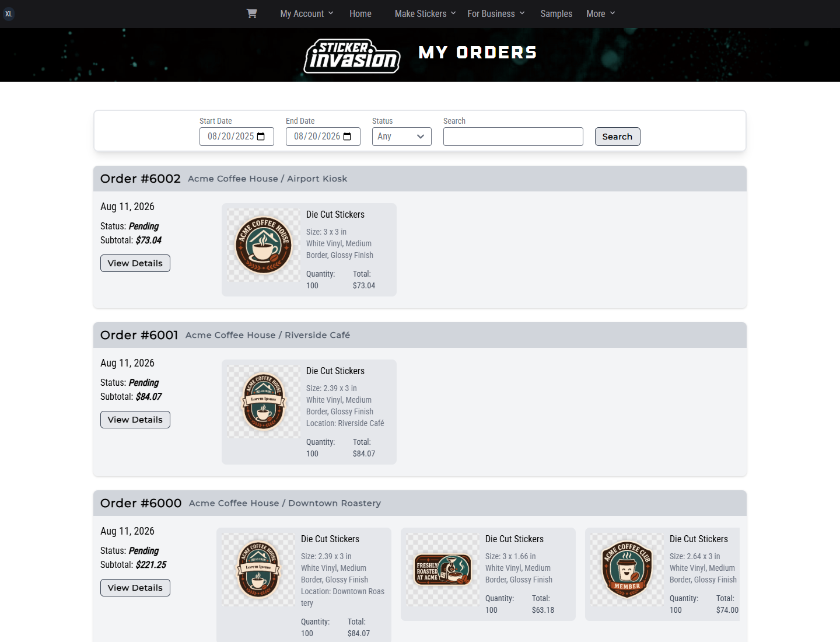This screenshot has width=840, height=642.
Task: View details for Order #6002
Action: 135,263
